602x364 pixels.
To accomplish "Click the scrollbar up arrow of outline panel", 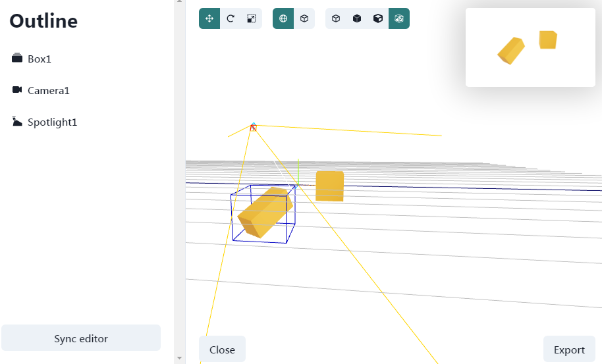I will point(179,1).
